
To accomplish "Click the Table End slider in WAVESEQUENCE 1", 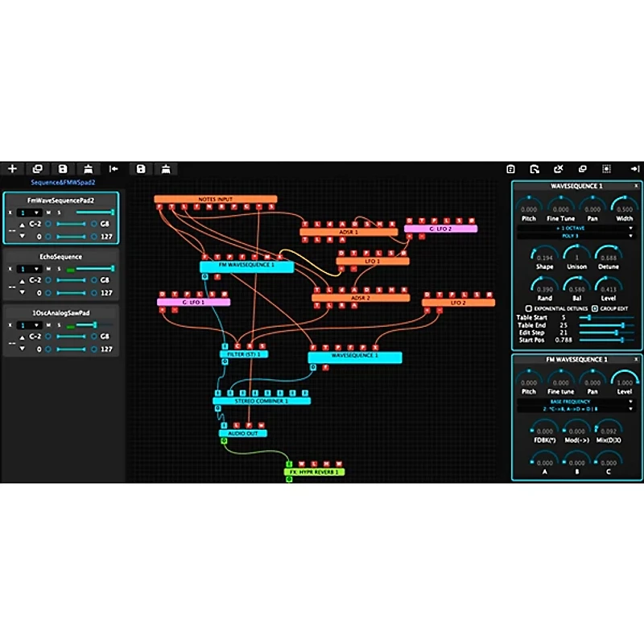I will pyautogui.click(x=602, y=324).
